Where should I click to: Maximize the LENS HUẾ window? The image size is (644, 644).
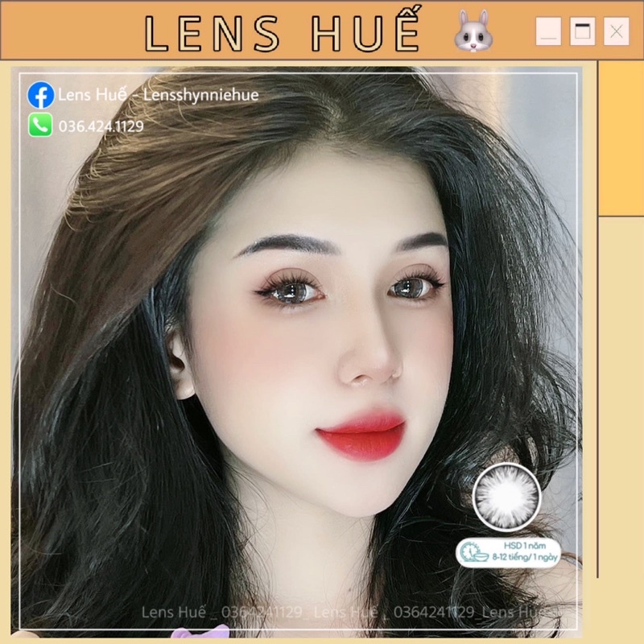(582, 31)
